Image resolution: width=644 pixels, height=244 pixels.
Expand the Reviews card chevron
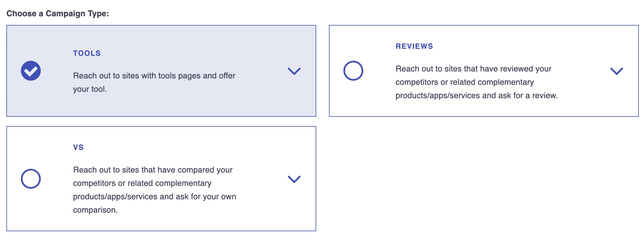click(x=617, y=71)
